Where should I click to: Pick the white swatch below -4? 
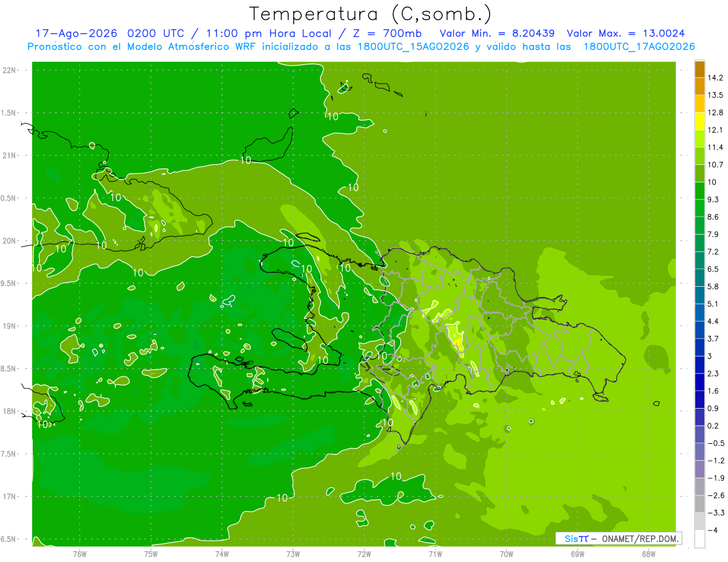tap(699, 538)
